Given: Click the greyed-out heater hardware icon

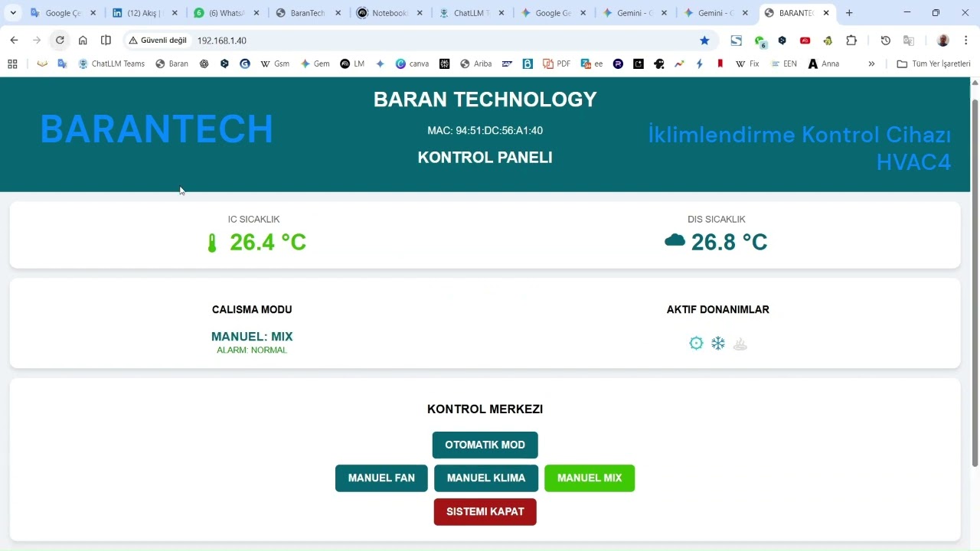Looking at the screenshot, I should point(740,344).
